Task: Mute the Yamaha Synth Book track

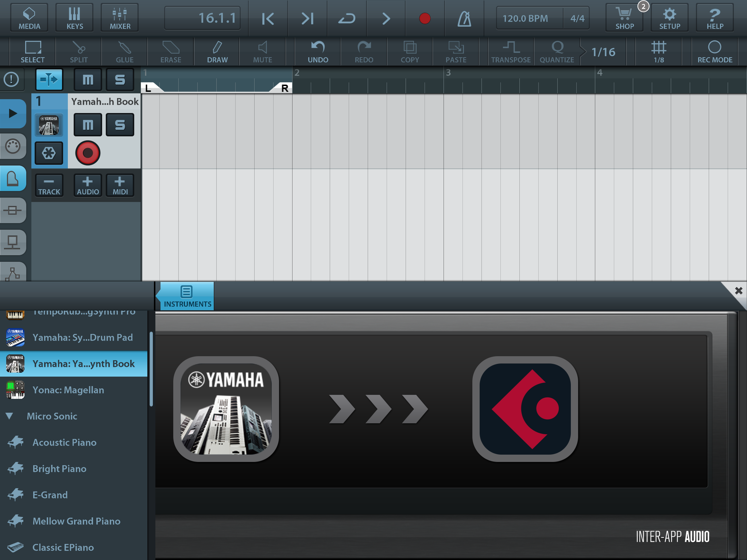Action: (88, 125)
